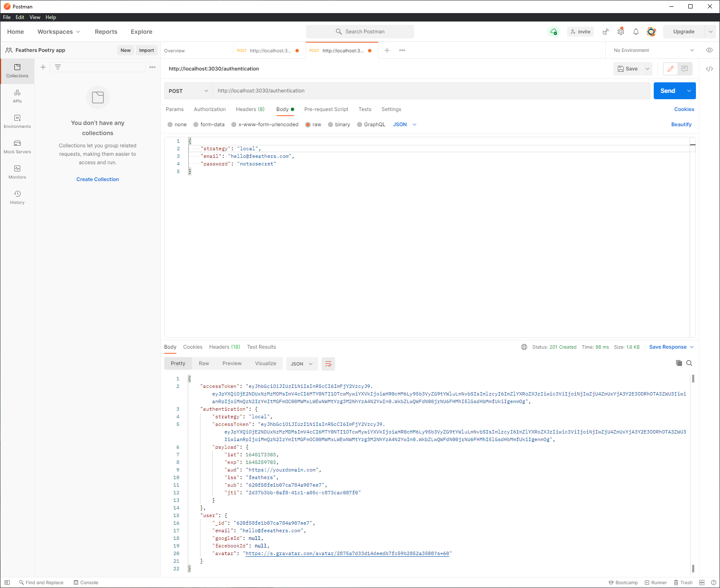Open the capture requests satellite icon
Viewport: 720px width, 588px height.
[x=606, y=32]
